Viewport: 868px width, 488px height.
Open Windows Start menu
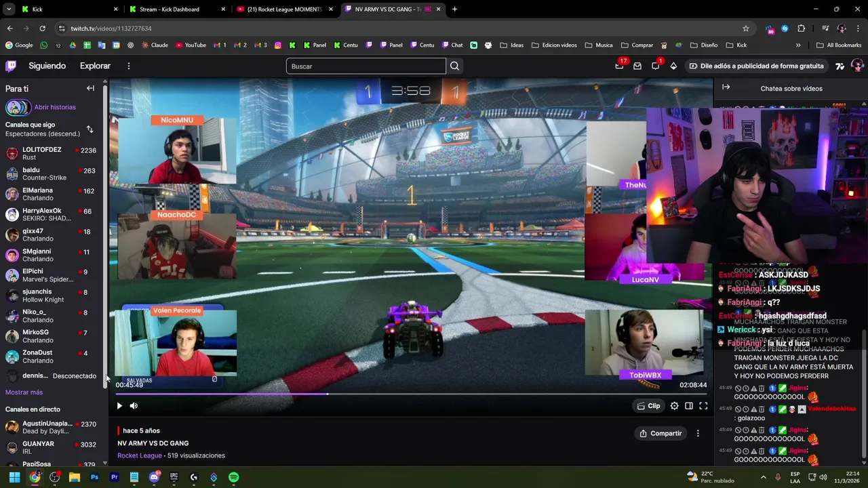pyautogui.click(x=14, y=477)
